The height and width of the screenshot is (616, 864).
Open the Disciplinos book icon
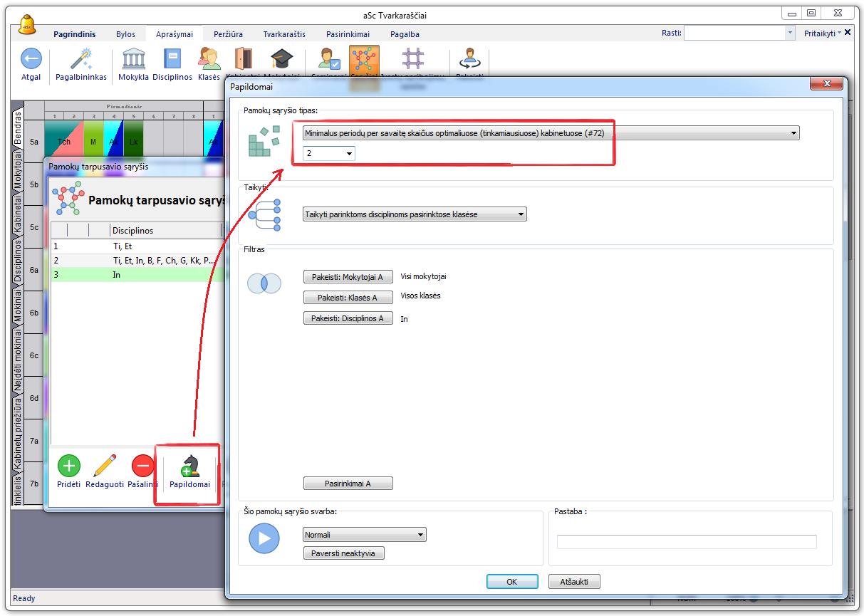tap(172, 59)
